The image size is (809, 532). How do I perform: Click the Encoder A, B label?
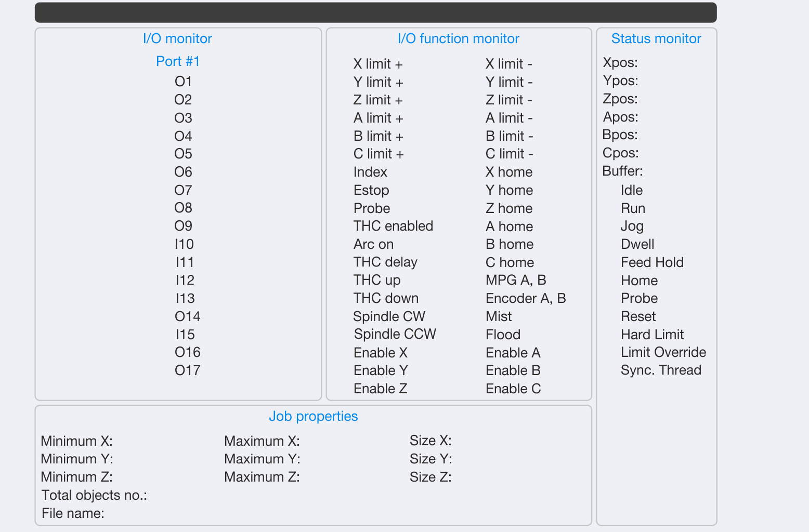pyautogui.click(x=526, y=298)
